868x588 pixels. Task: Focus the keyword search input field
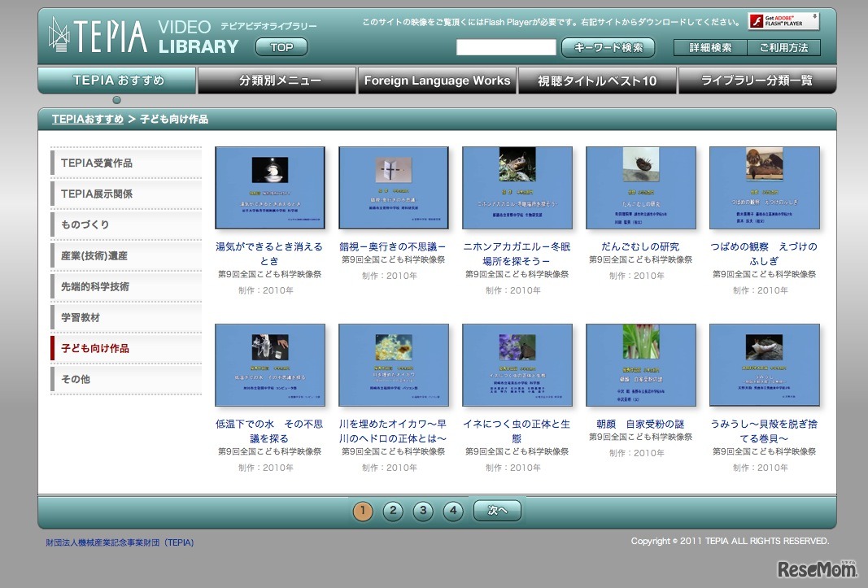coord(506,47)
